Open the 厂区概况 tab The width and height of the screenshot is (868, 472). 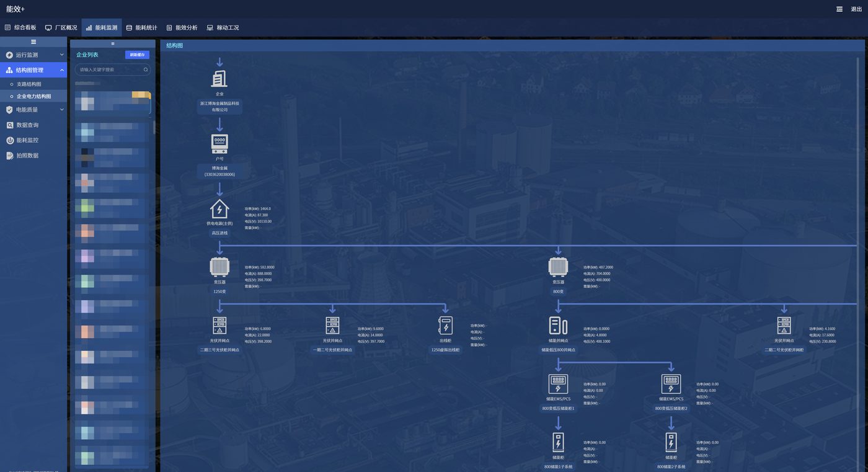(x=61, y=28)
